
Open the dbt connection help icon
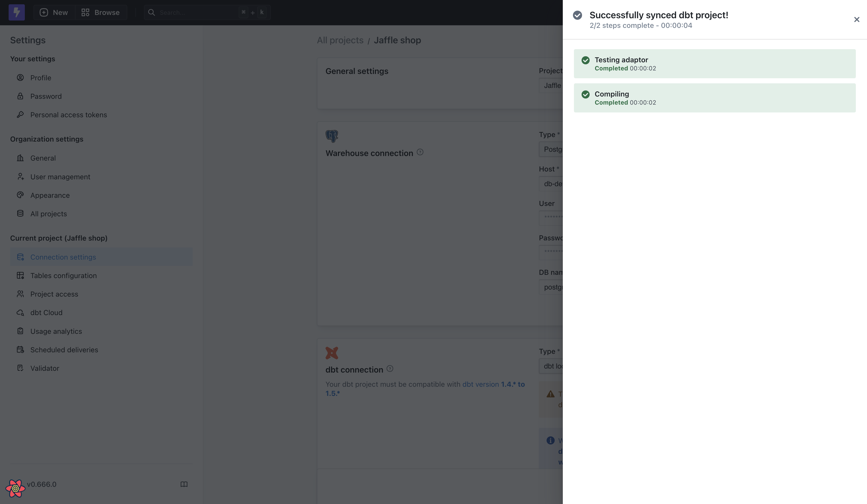(x=390, y=369)
